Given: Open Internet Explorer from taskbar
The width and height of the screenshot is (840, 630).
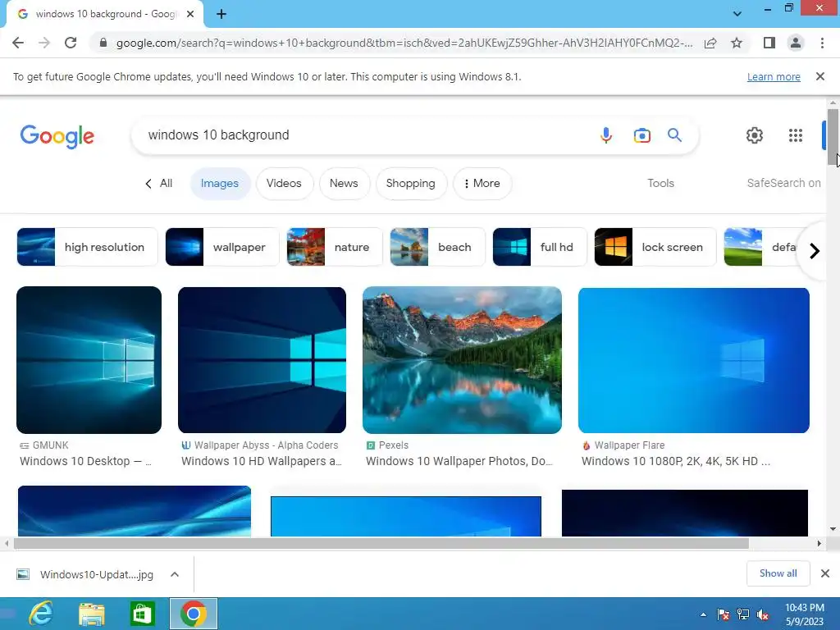Looking at the screenshot, I should click(42, 614).
